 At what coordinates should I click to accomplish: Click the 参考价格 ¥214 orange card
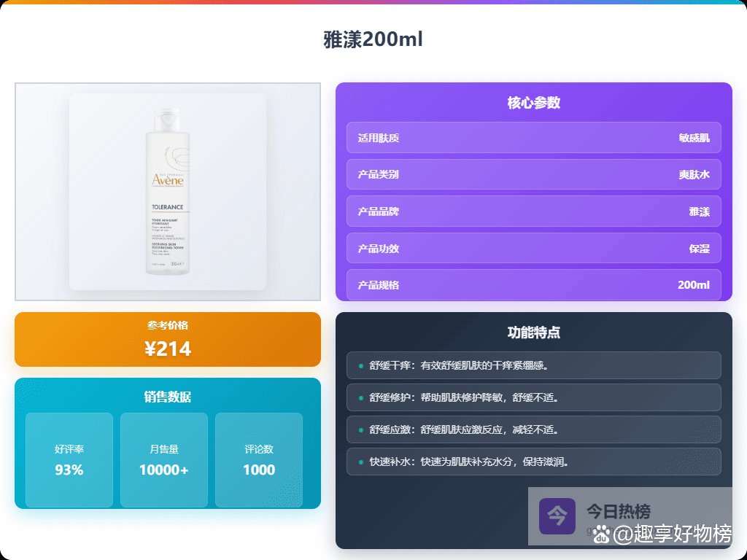tap(167, 340)
